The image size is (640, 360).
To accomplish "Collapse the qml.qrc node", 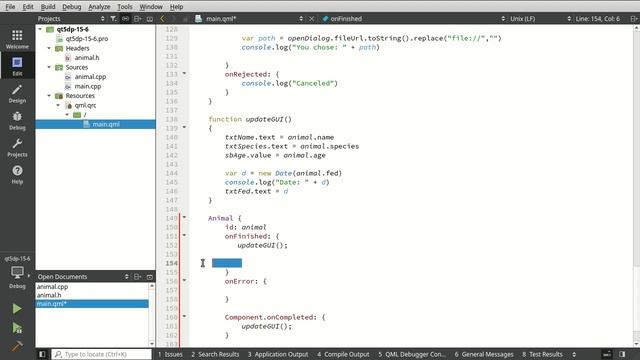I will click(x=58, y=105).
